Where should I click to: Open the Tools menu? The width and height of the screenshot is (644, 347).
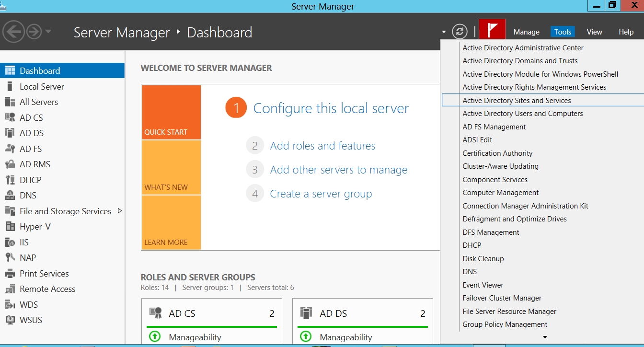coord(563,32)
